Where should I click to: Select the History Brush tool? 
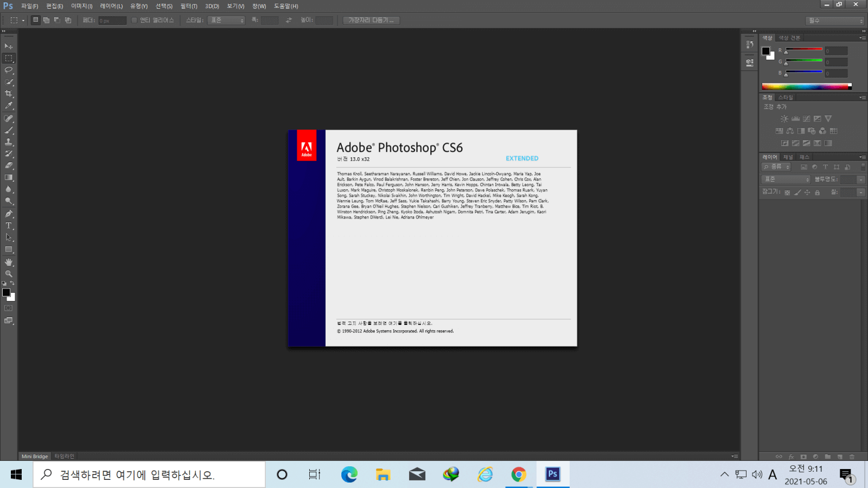[x=9, y=154]
